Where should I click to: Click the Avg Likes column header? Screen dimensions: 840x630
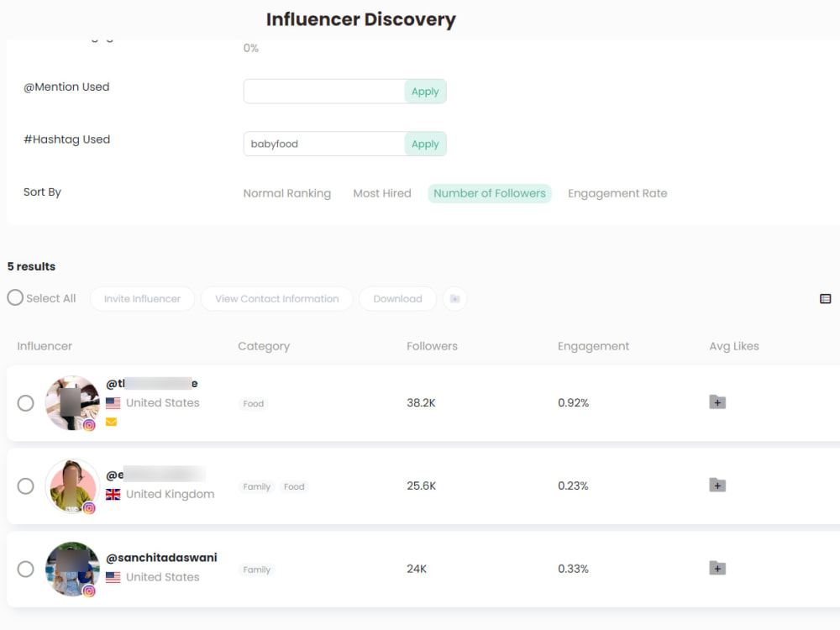click(734, 346)
